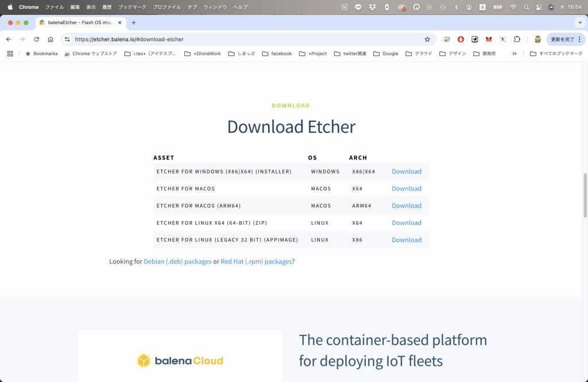Open the Red Hat (.rpm) packages link
The width and height of the screenshot is (588, 382).
tap(256, 261)
